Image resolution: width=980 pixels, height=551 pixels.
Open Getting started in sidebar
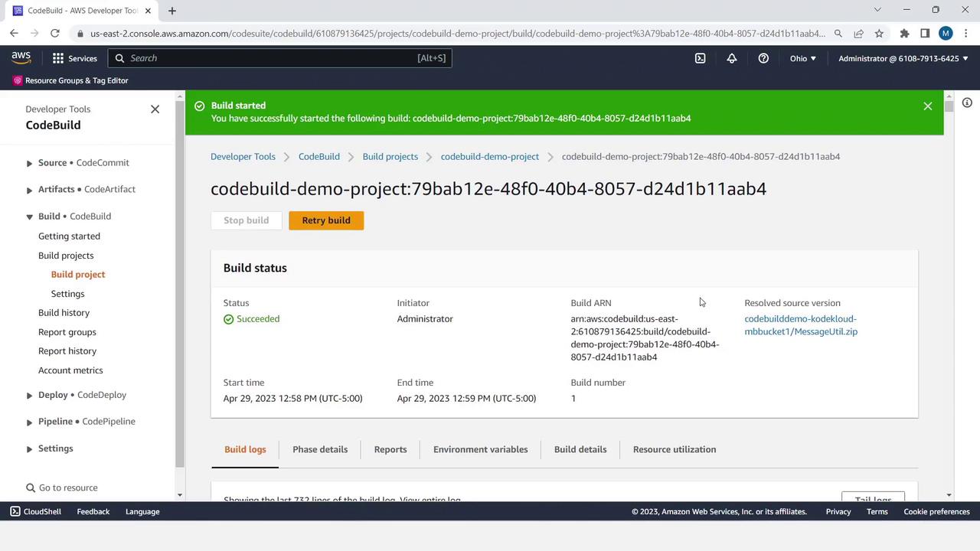tap(69, 236)
